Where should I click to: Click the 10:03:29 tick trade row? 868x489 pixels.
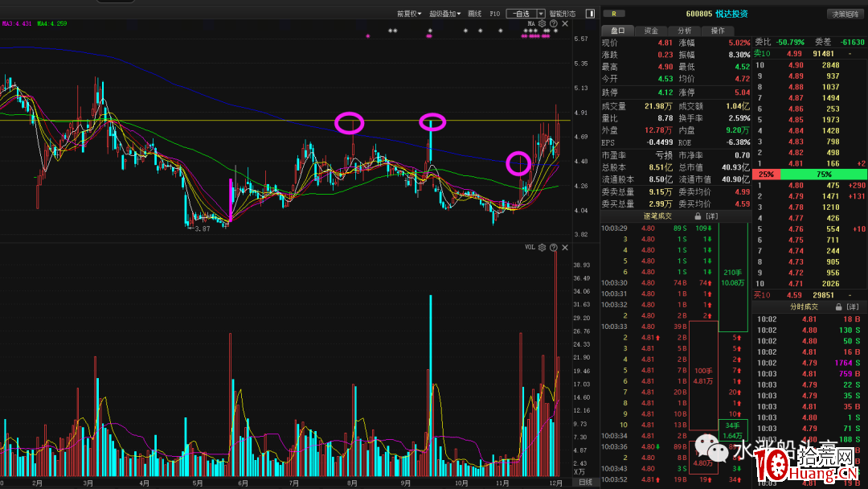[659, 228]
